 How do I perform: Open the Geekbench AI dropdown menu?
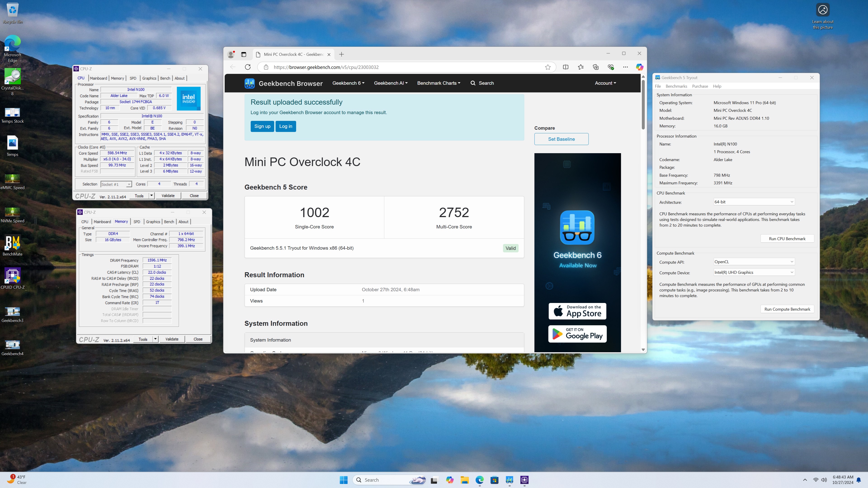391,83
